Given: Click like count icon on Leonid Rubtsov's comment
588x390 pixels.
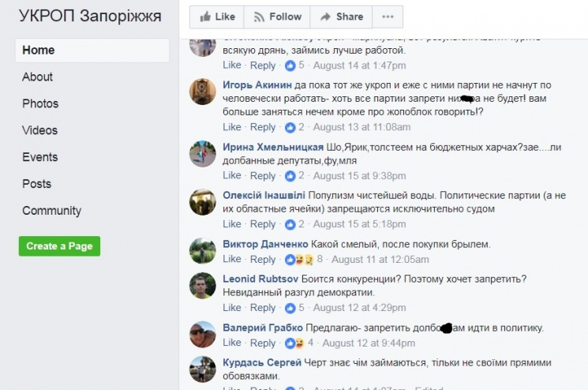Looking at the screenshot, I should (x=290, y=308).
